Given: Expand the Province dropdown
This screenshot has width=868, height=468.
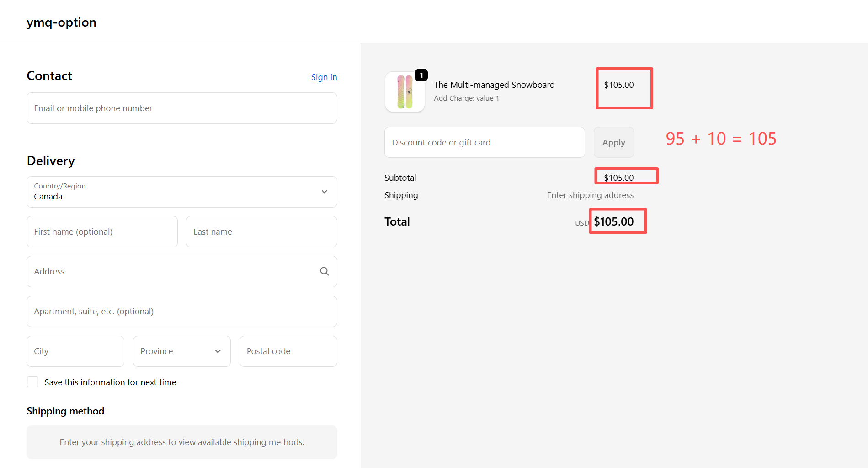Looking at the screenshot, I should tap(181, 351).
